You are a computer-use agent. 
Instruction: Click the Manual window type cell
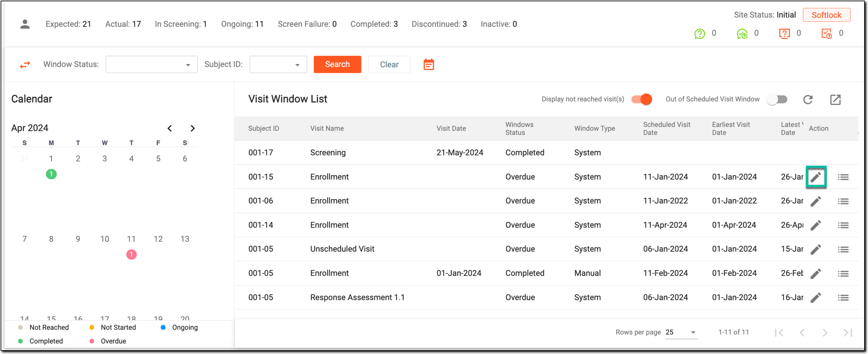[587, 273]
